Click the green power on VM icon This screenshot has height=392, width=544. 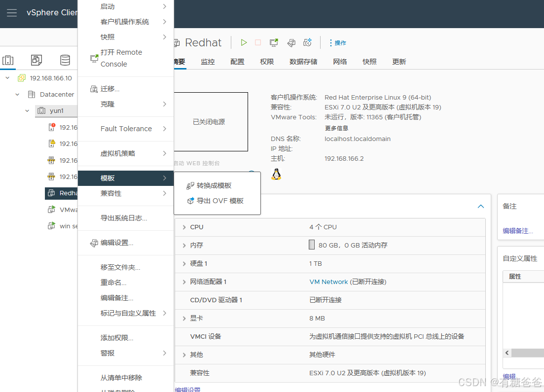click(x=244, y=42)
